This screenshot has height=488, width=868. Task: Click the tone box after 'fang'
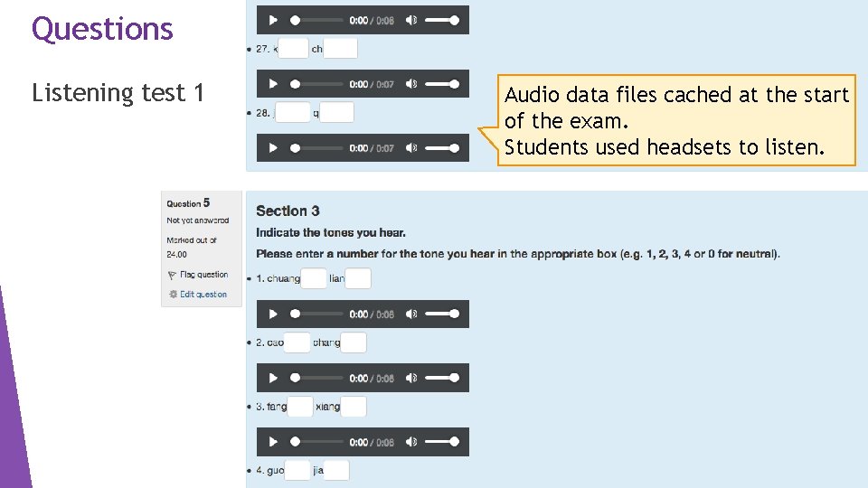click(x=300, y=407)
